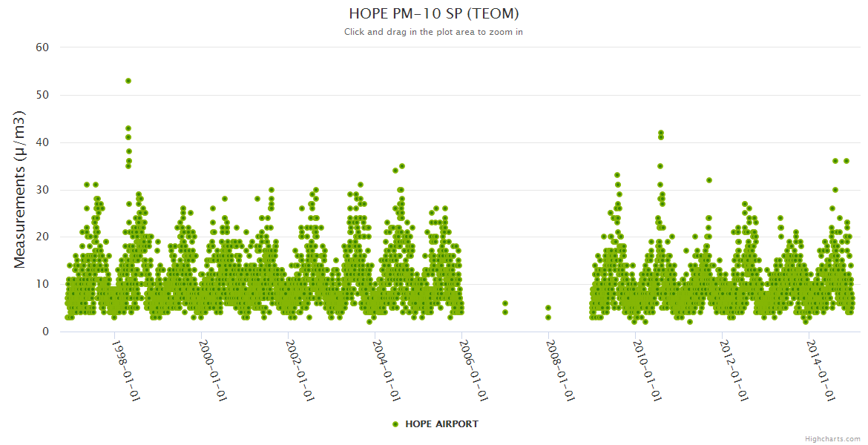Click the 2002-01-01 x-axis label

coord(300,370)
